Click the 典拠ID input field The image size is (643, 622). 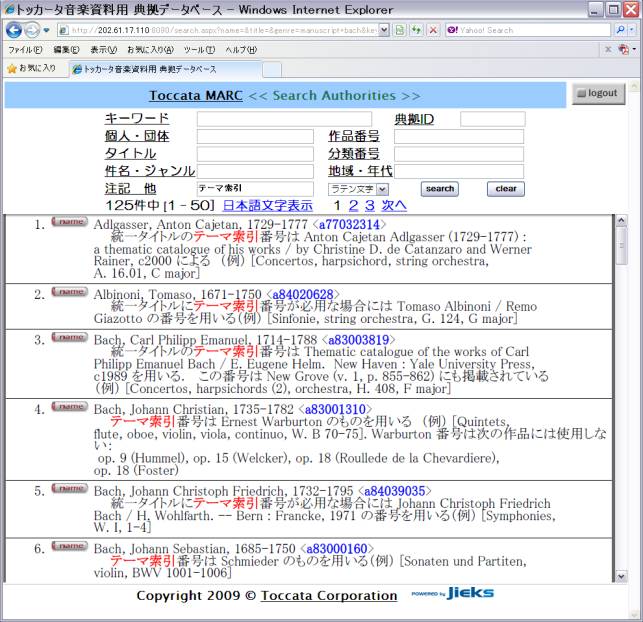coord(492,119)
